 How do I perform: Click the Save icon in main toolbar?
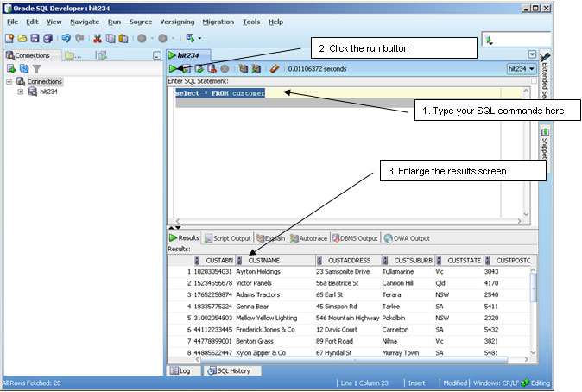pos(35,38)
